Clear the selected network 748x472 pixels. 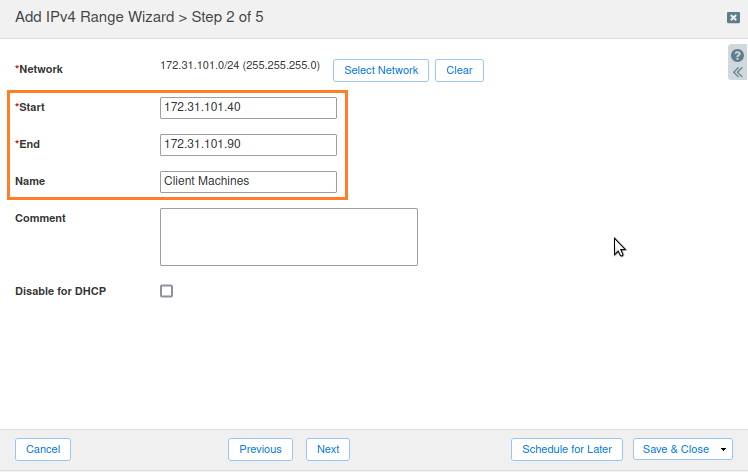point(459,70)
